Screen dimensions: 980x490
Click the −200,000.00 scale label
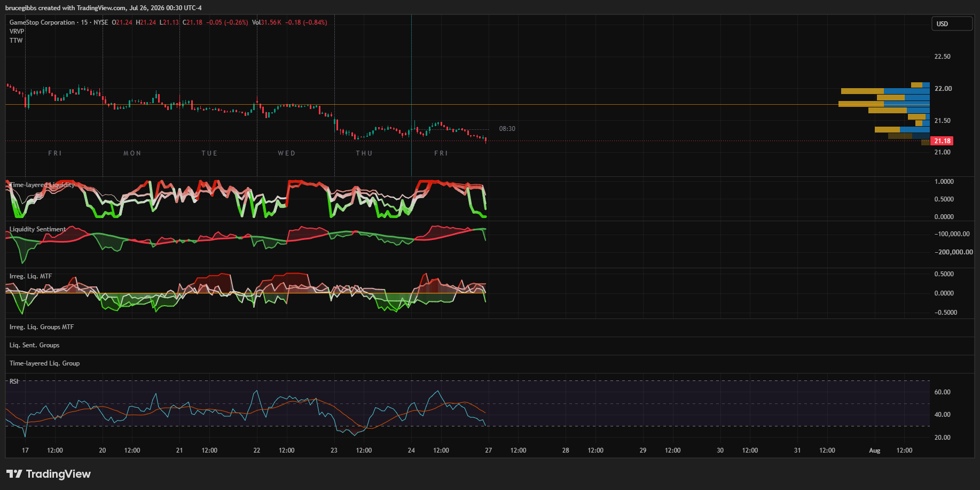953,252
